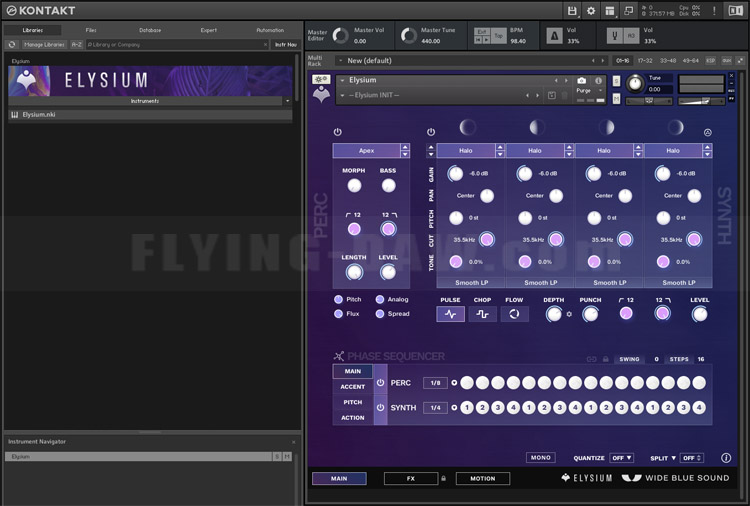The height and width of the screenshot is (506, 750).
Task: Click the snapshot camera icon
Action: pyautogui.click(x=582, y=80)
